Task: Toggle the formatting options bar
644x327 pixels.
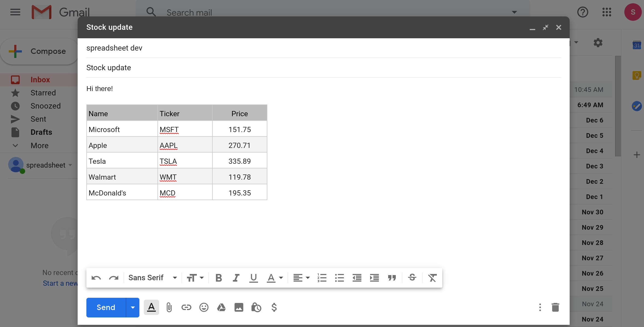Action: point(151,308)
